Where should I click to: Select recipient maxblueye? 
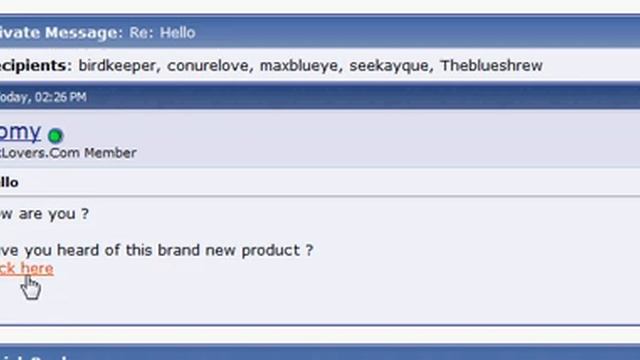tap(299, 65)
